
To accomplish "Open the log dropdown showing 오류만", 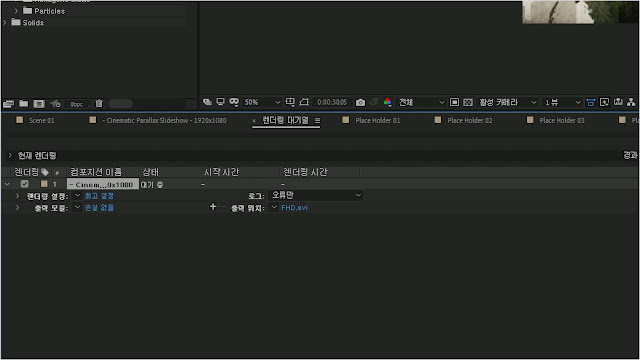I will coord(316,195).
